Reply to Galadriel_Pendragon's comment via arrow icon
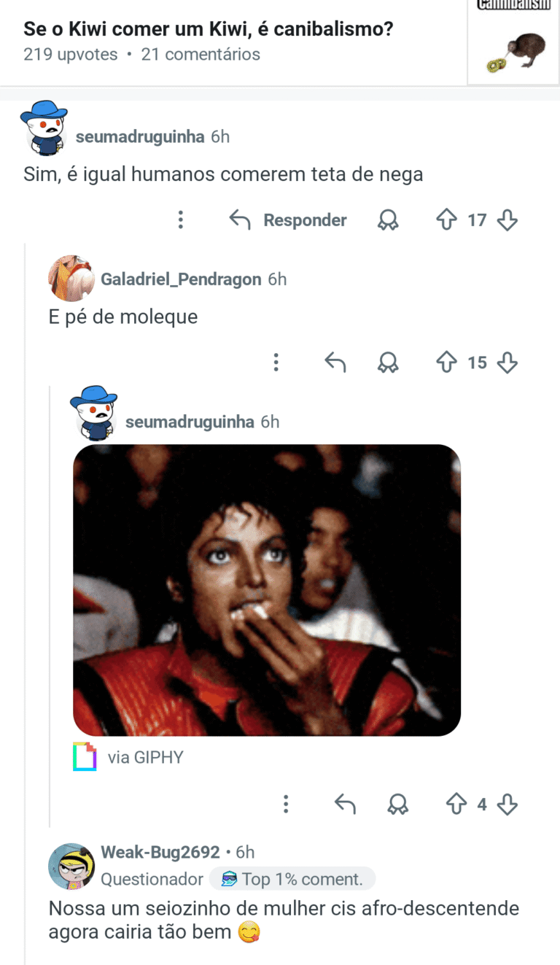This screenshot has height=965, width=560. point(335,362)
